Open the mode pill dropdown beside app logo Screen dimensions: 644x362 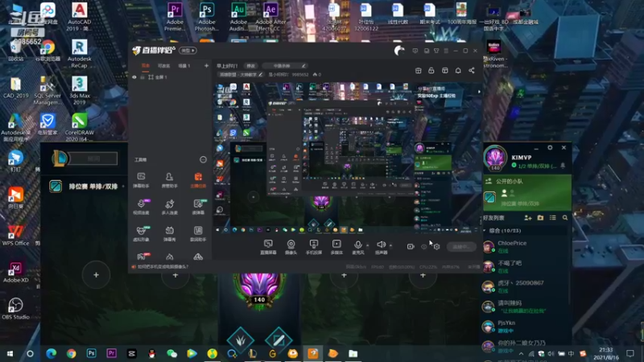click(x=188, y=51)
